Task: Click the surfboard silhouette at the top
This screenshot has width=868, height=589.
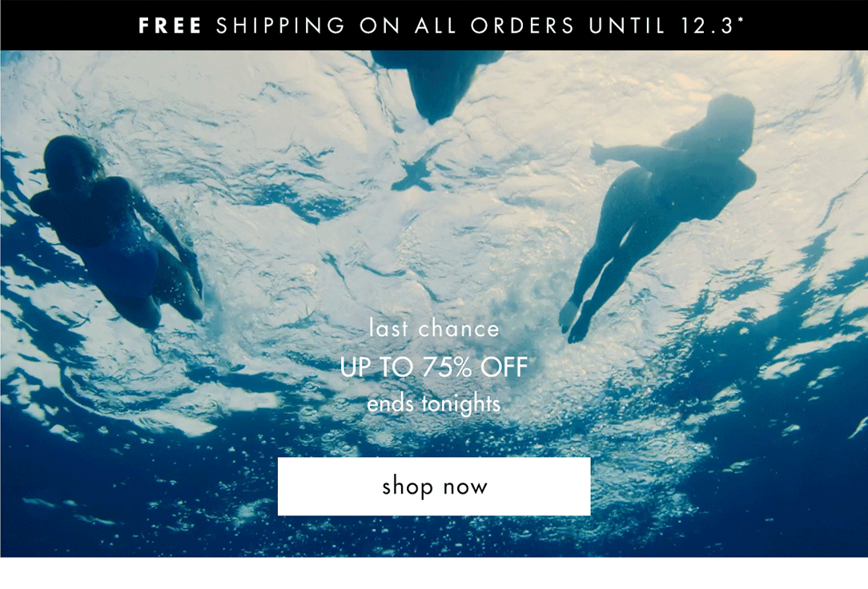Action: [x=437, y=83]
